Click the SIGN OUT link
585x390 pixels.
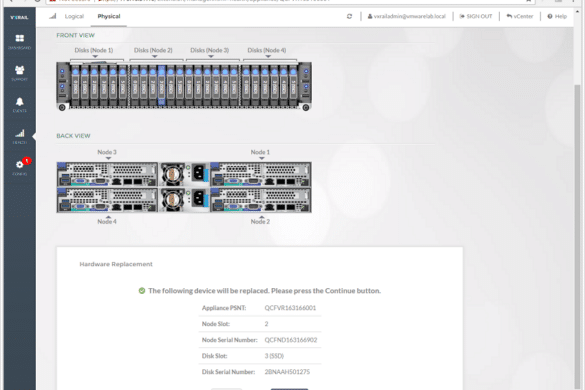point(476,16)
